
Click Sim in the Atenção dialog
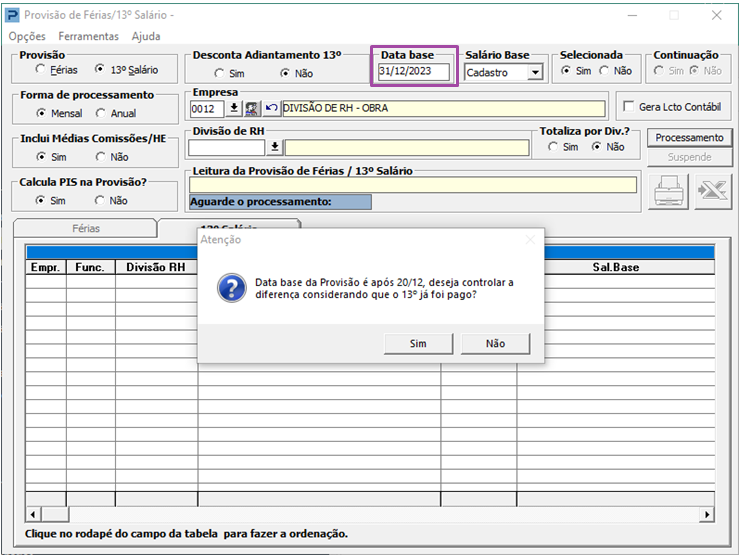pyautogui.click(x=418, y=343)
